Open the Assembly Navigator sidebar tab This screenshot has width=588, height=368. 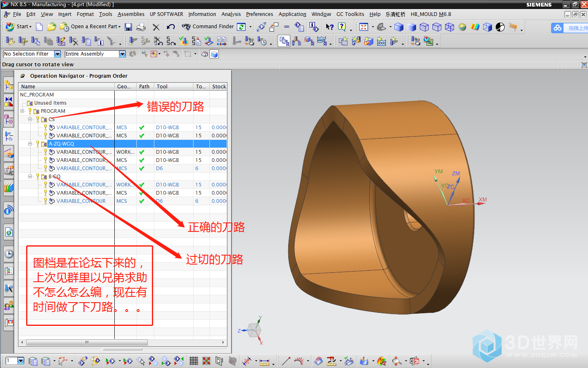tap(9, 85)
